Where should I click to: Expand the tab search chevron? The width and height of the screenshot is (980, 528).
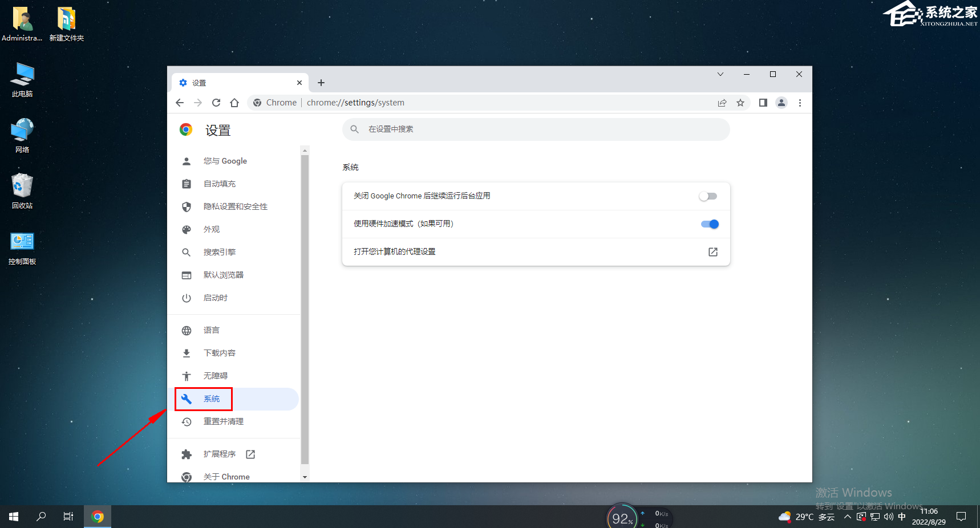(720, 74)
